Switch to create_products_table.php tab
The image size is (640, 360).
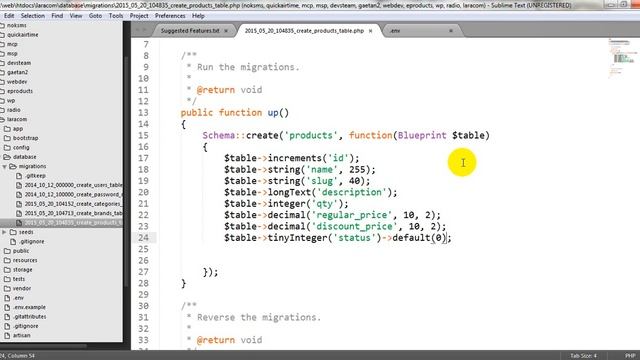tap(304, 31)
